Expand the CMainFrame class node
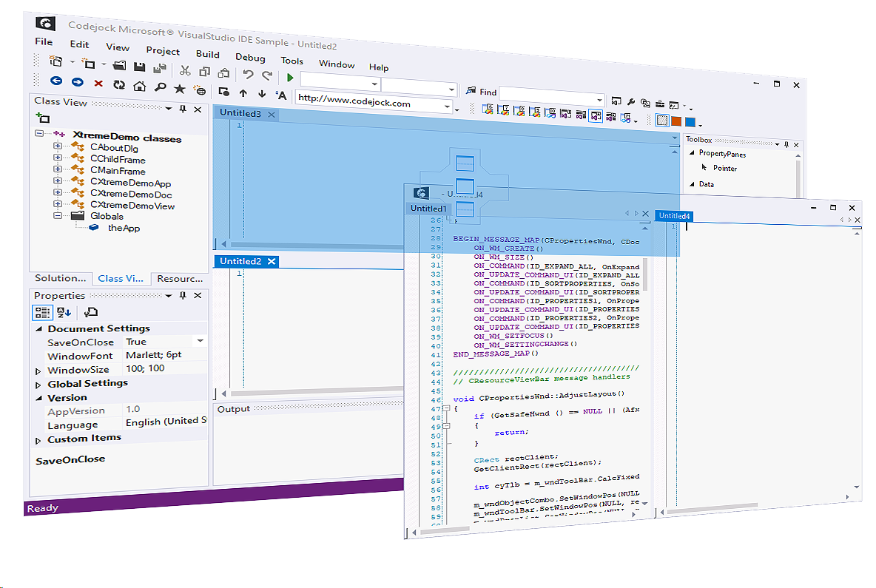This screenshot has height=588, width=876. click(58, 169)
